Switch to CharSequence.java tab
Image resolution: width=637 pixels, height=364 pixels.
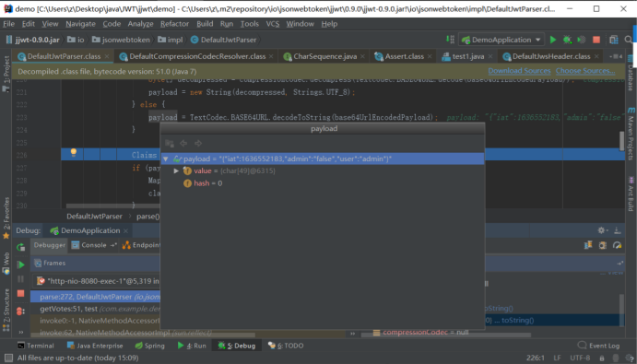[324, 56]
